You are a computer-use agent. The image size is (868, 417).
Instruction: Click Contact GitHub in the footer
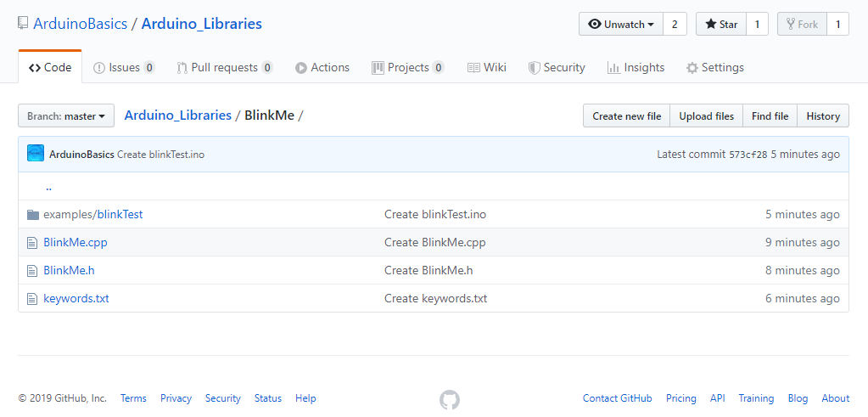click(x=617, y=398)
